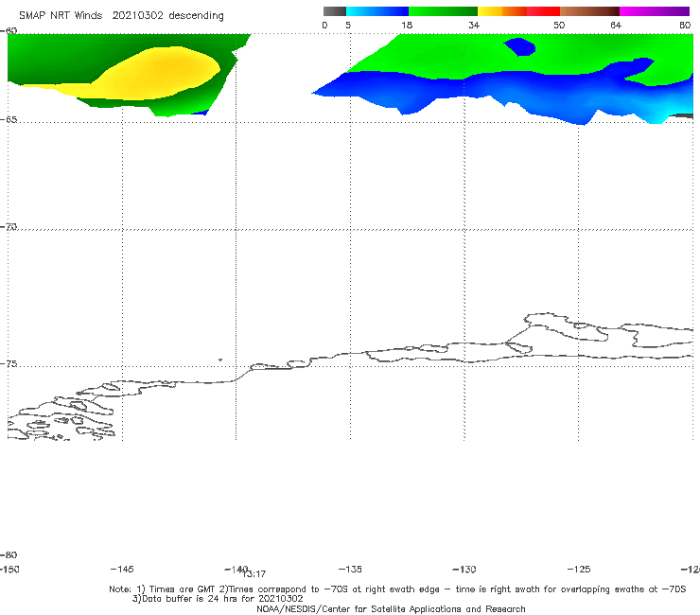700x615 pixels.
Task: Click the longitude label "-125"
Action: pos(579,570)
